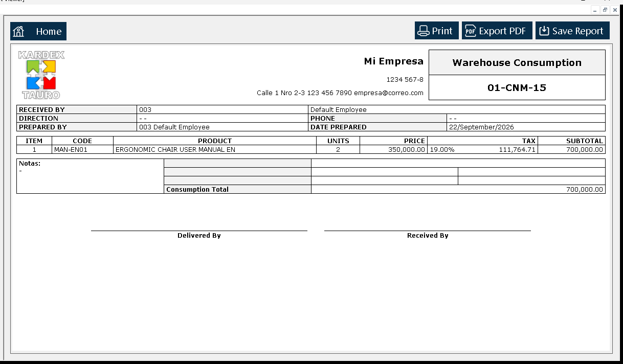Image resolution: width=623 pixels, height=364 pixels.
Task: Click the Consumption Total amount 700,000.00
Action: [585, 189]
